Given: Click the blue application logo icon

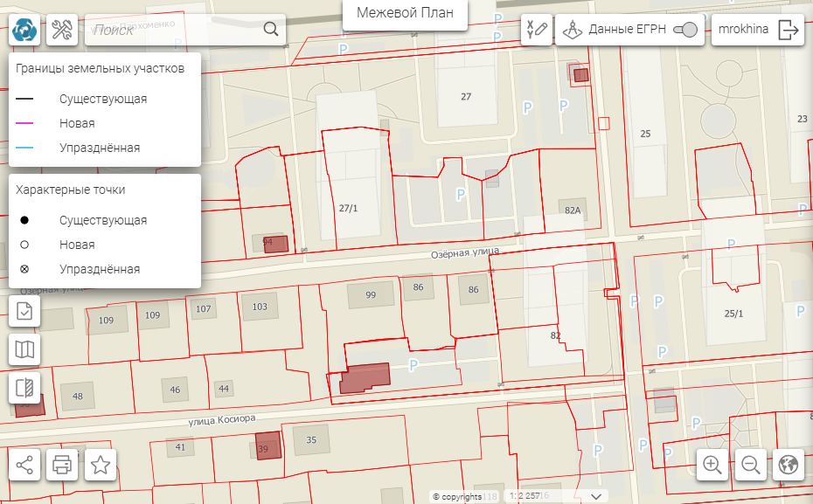Looking at the screenshot, I should [x=24, y=30].
